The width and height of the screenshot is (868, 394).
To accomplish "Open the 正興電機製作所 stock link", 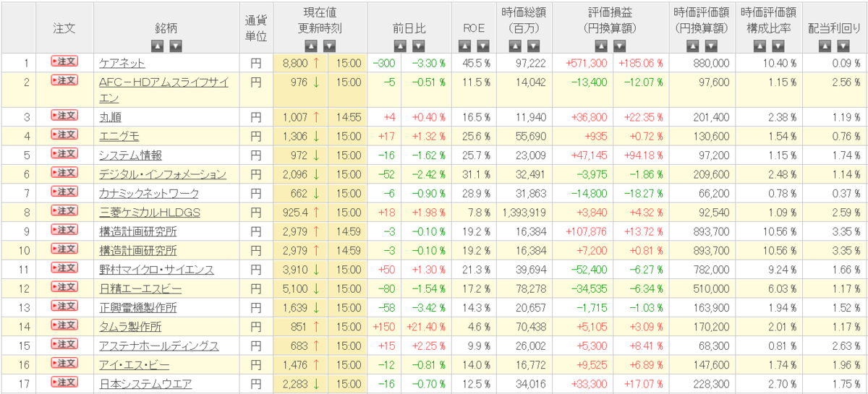I will [137, 307].
